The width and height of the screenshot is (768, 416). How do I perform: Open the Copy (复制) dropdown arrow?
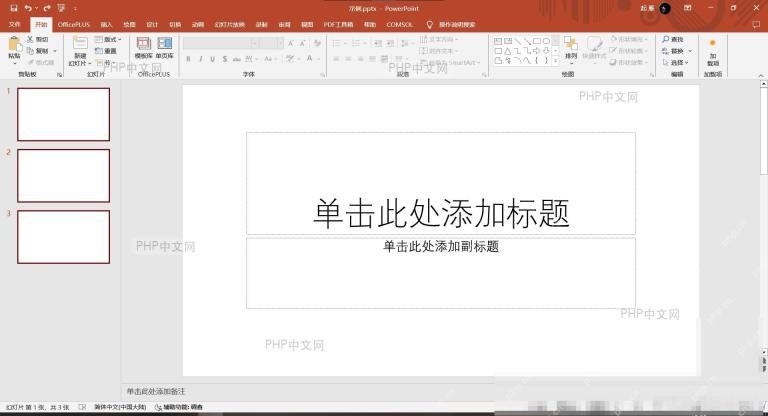pos(54,51)
